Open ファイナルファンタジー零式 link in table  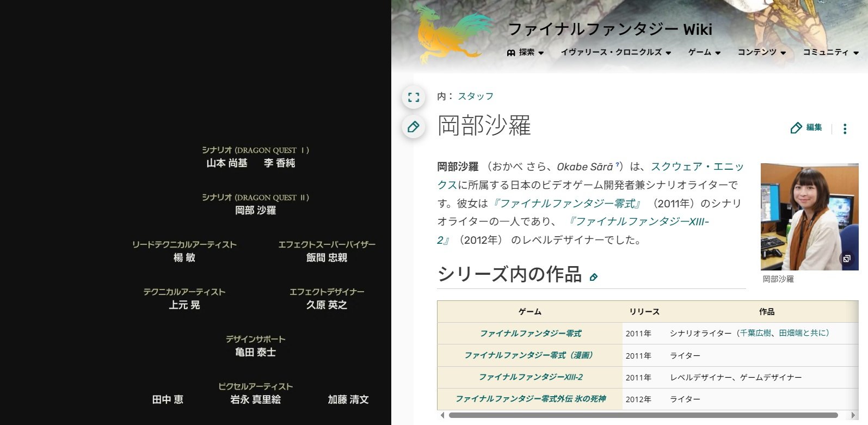pyautogui.click(x=530, y=334)
